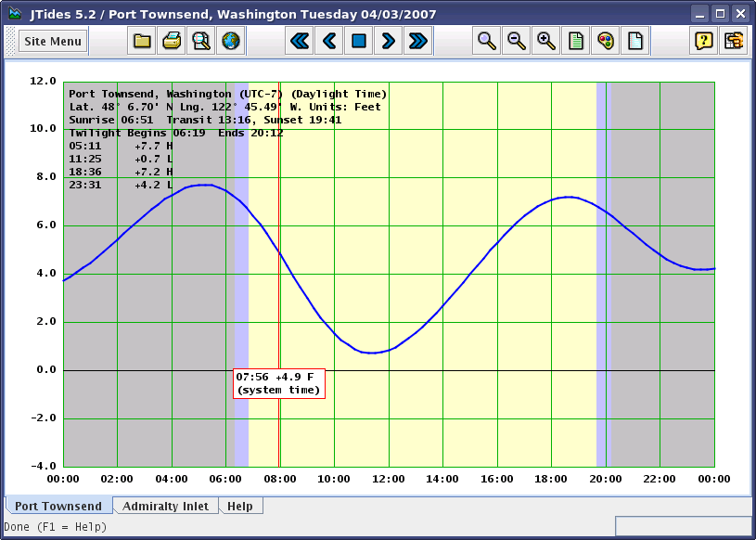Zoom in using the plus magnifier
Screen dimensions: 756x540
pos(545,40)
